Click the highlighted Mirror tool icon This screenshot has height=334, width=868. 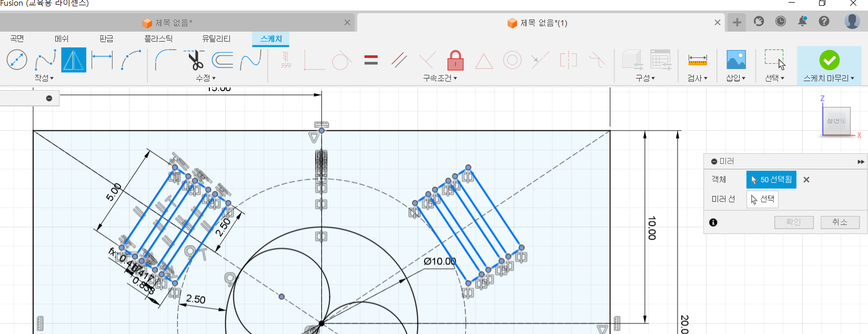(74, 60)
